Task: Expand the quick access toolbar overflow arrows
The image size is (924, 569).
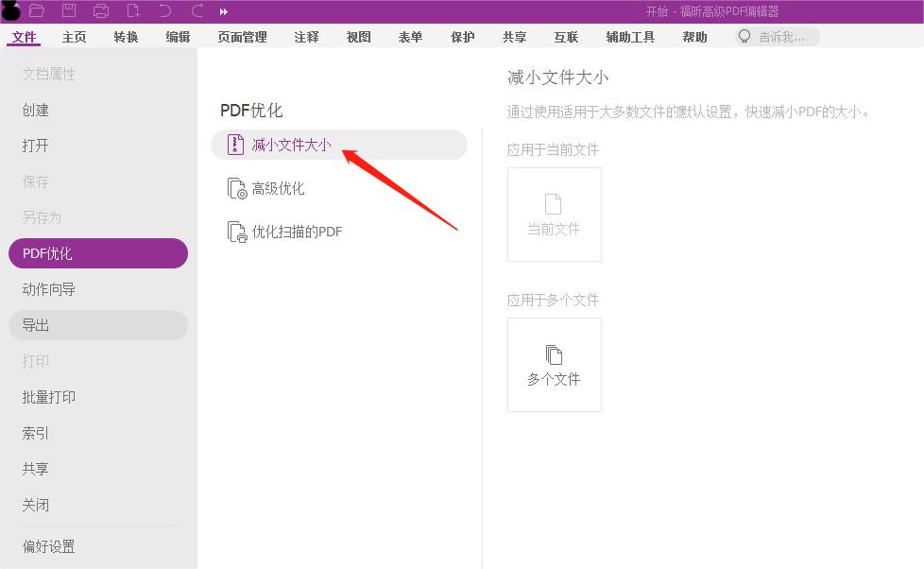Action: [x=223, y=10]
